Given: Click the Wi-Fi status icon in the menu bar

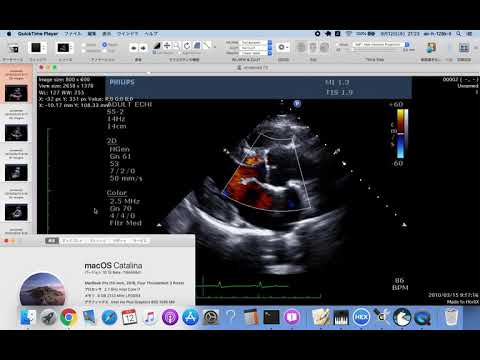Looking at the screenshot, I should click(349, 34).
